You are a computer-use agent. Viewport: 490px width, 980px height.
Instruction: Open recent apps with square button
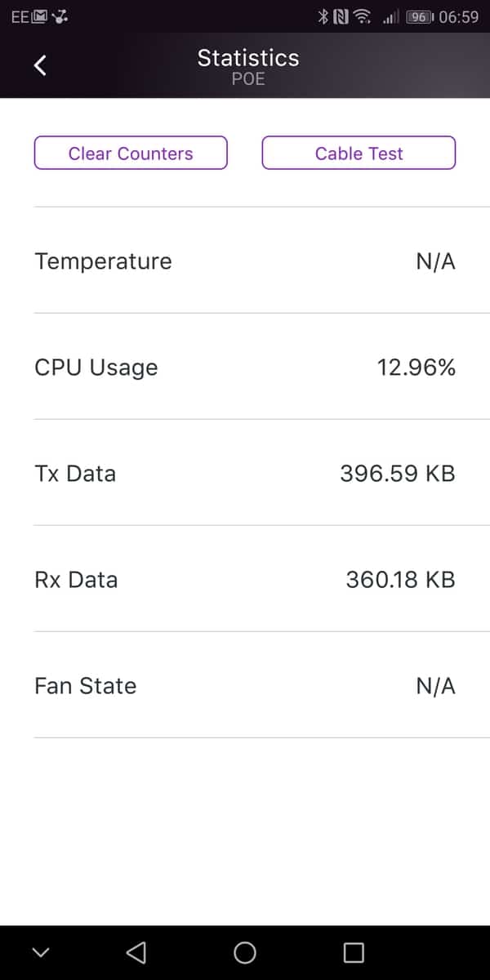coord(354,952)
